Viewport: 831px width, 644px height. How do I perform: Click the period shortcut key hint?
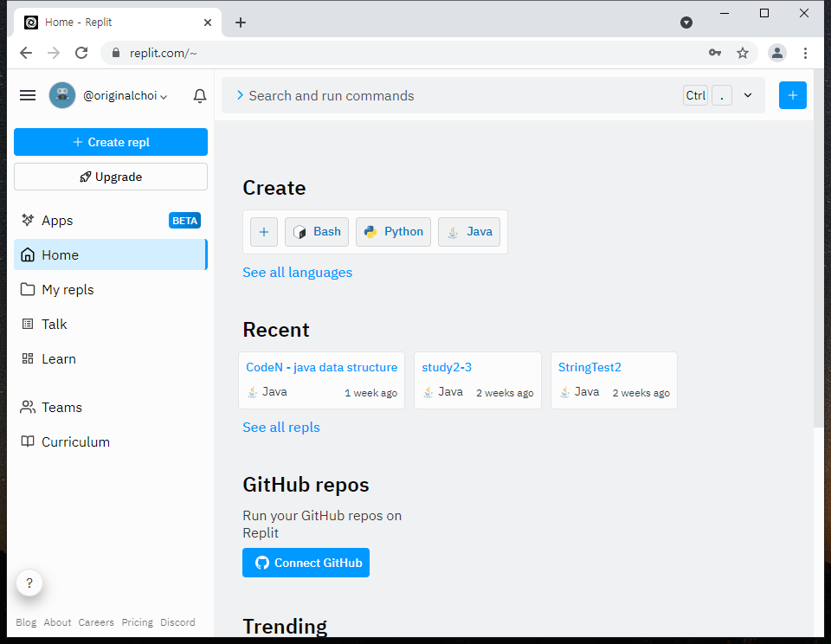click(x=722, y=95)
